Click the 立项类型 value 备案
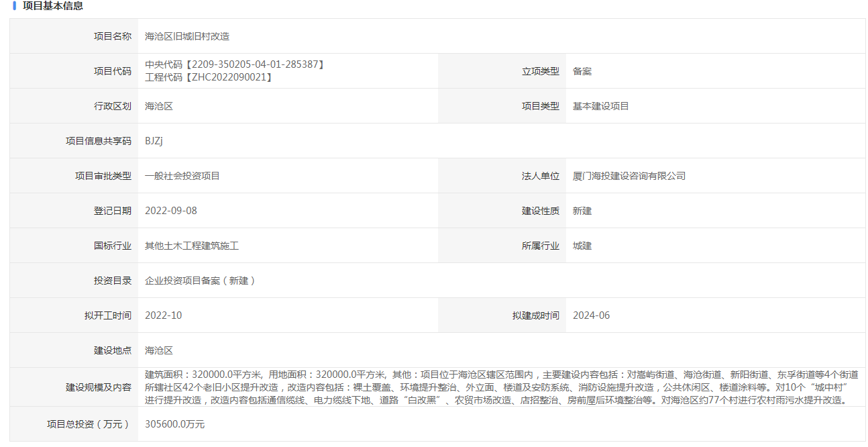 (582, 71)
